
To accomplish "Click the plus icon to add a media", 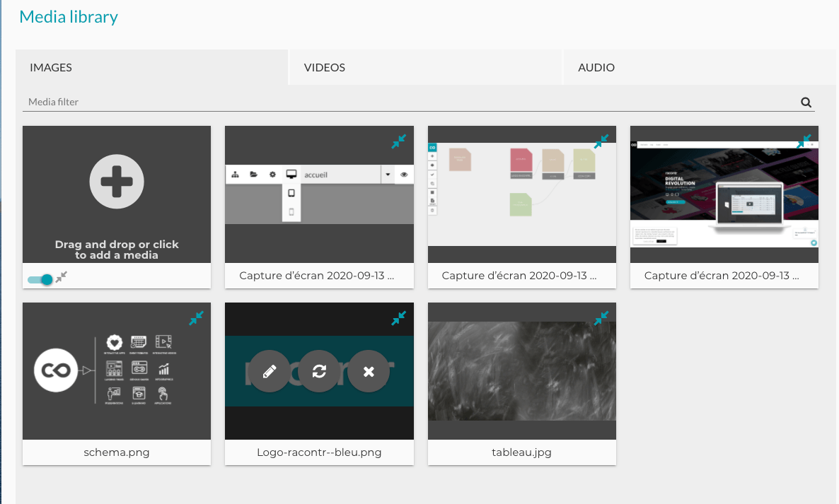I will point(117,182).
